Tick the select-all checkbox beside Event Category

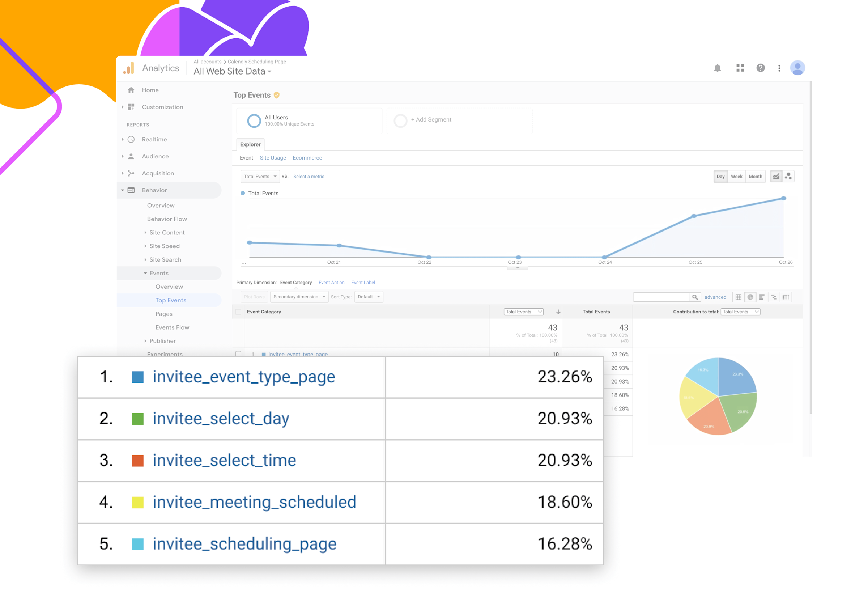click(238, 312)
